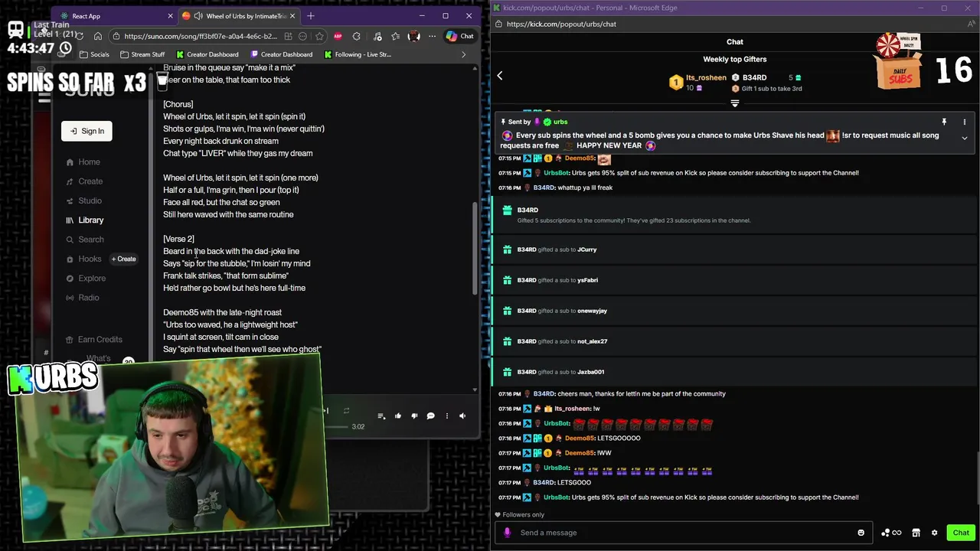980x551 pixels.
Task: Click gifted user JCurry in chat
Action: pos(586,249)
